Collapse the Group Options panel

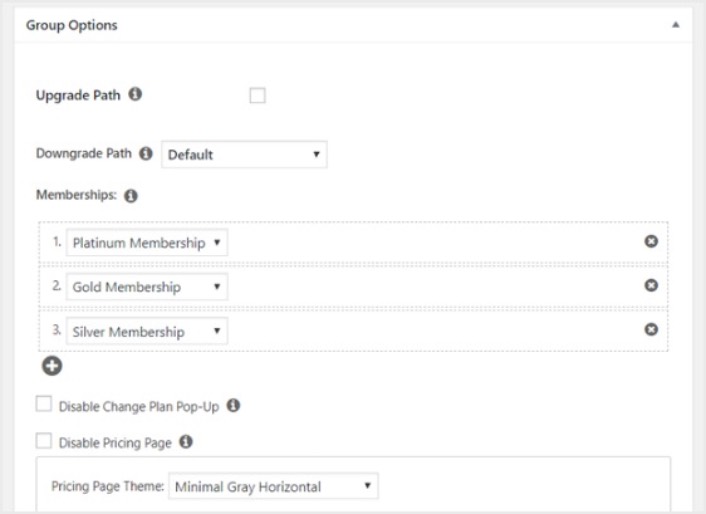(675, 25)
